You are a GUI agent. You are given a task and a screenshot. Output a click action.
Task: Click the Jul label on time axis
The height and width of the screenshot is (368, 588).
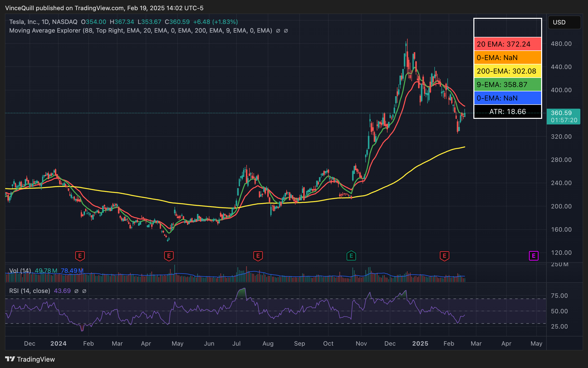tap(236, 344)
